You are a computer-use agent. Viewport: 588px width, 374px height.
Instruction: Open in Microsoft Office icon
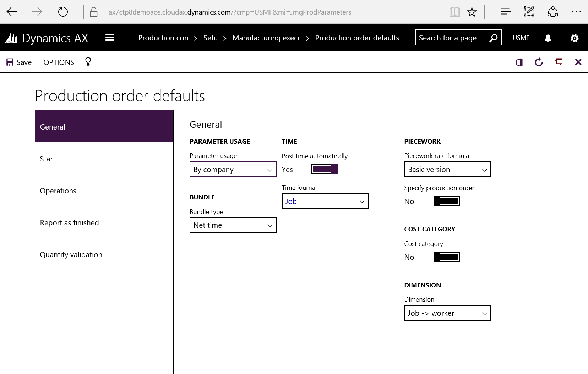(x=519, y=62)
